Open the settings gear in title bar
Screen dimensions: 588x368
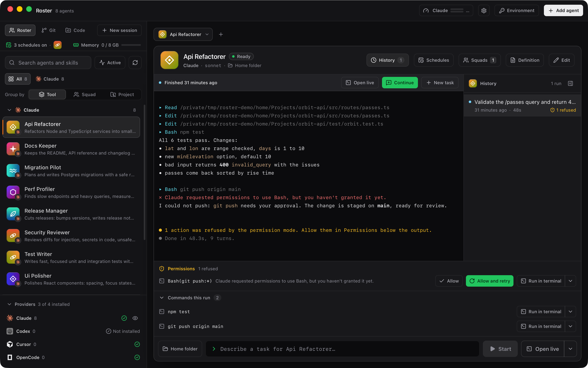tap(483, 10)
